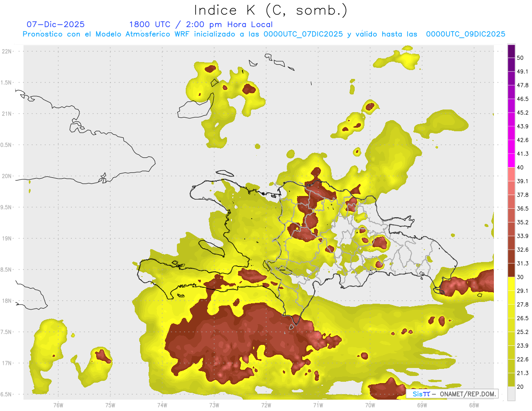Image resolution: width=532 pixels, height=411 pixels.
Task: Click the "73W" longitude label
Action: (214, 405)
